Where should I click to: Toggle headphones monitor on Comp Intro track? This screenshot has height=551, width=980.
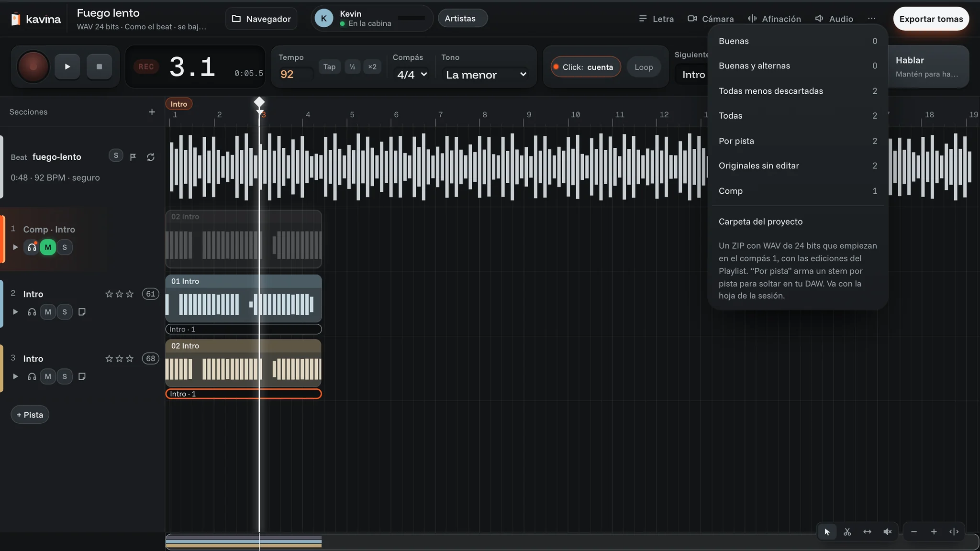tap(32, 247)
